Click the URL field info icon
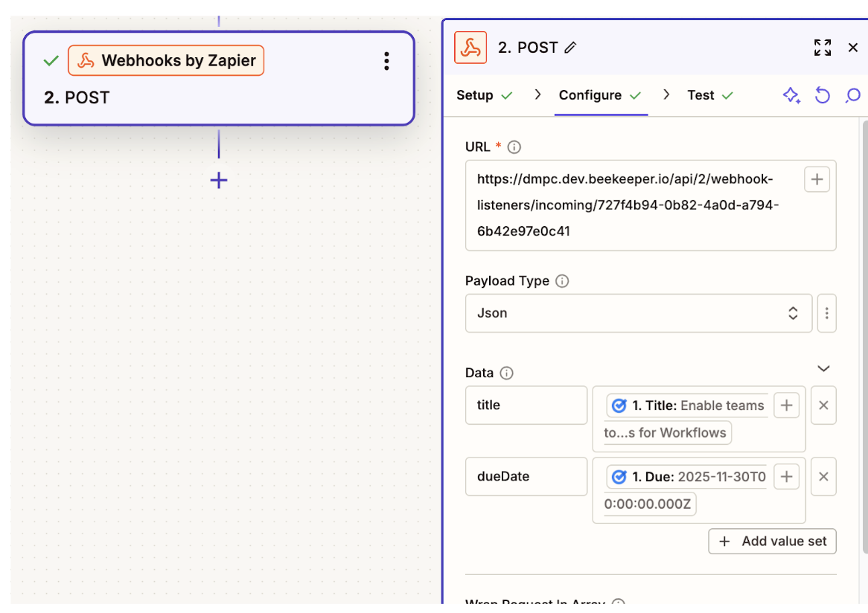Viewport: 868px width, 613px height. tap(514, 147)
